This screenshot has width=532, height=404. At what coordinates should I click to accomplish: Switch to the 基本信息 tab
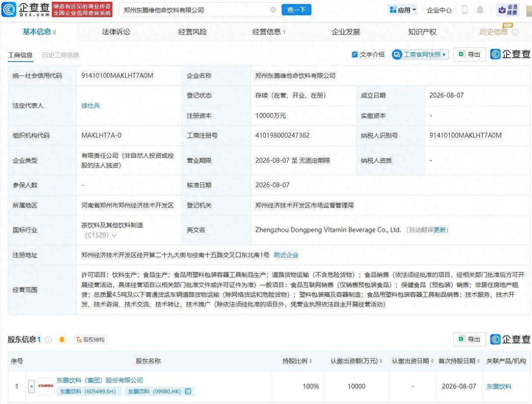39,32
